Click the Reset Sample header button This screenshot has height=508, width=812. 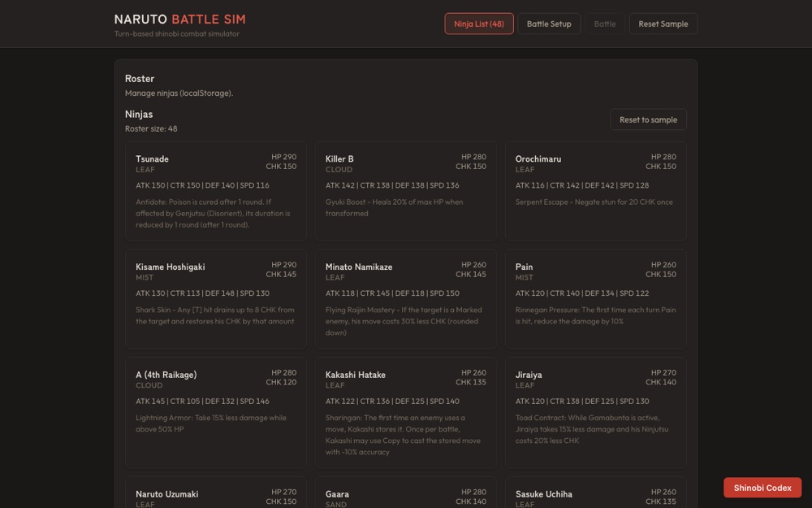(663, 24)
